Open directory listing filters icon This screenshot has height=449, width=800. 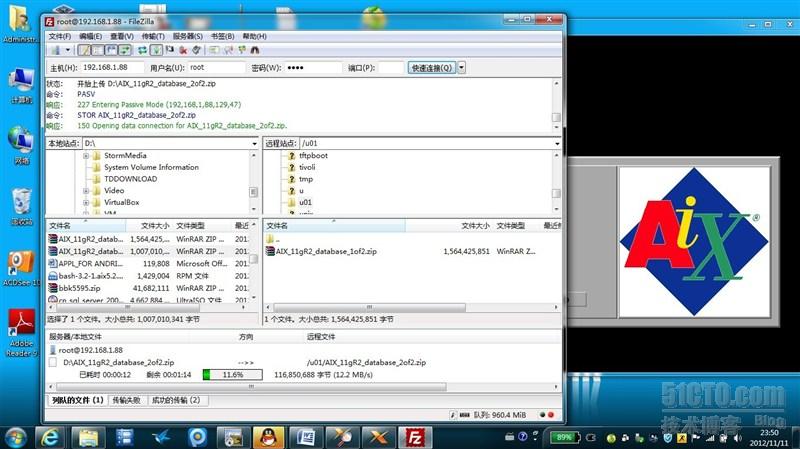tap(214, 50)
